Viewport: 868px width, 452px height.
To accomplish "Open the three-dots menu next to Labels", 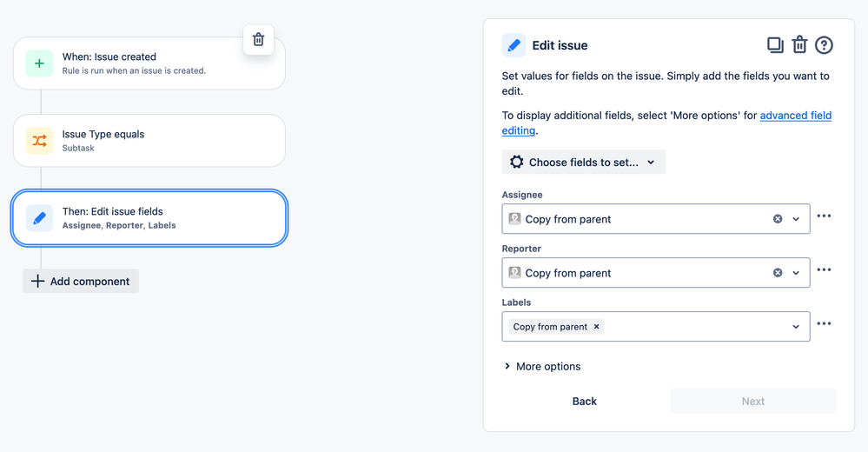I will tap(824, 323).
